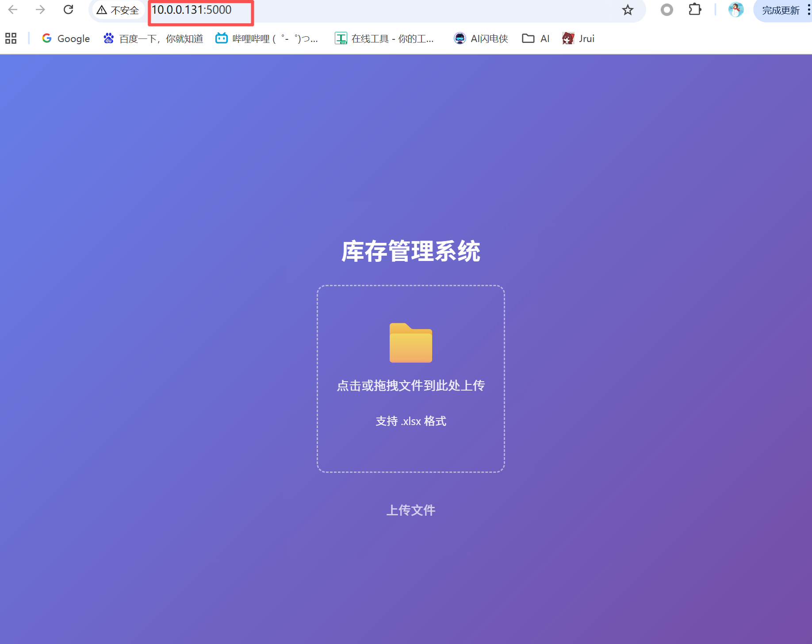Open the apps grid icon in bookmarks bar
812x644 pixels.
point(11,38)
